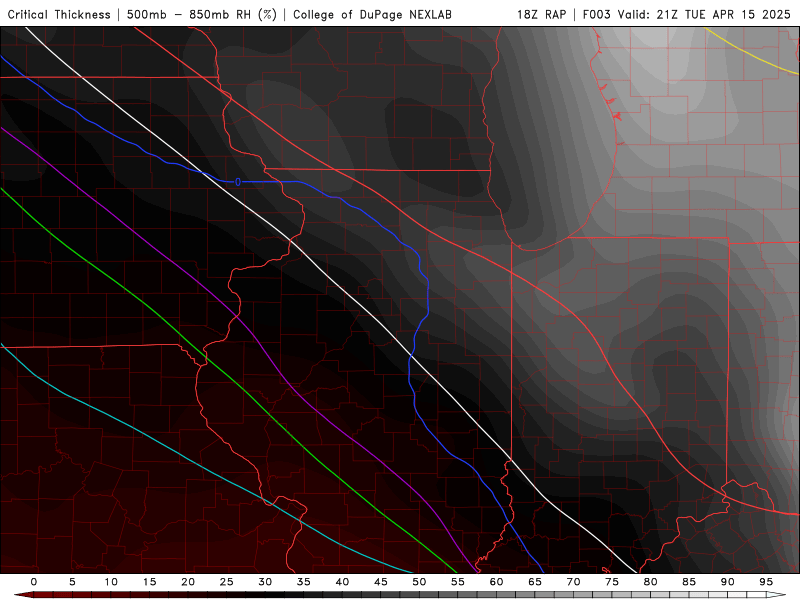Click the 65 value on the color scale
The image size is (800, 600).
click(x=535, y=582)
